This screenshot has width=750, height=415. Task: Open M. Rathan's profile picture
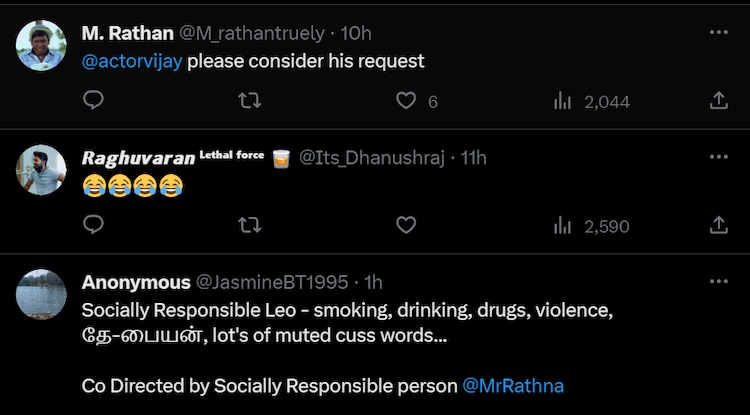[42, 46]
